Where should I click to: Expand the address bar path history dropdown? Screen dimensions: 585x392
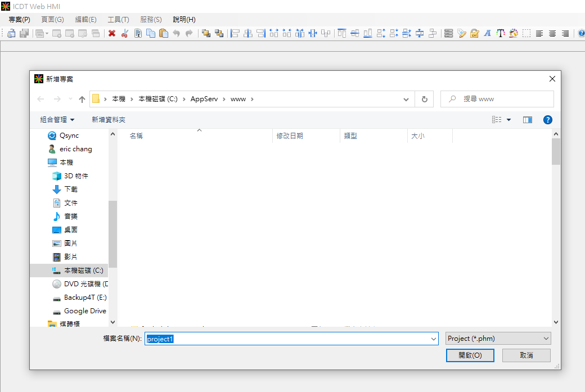pyautogui.click(x=406, y=99)
